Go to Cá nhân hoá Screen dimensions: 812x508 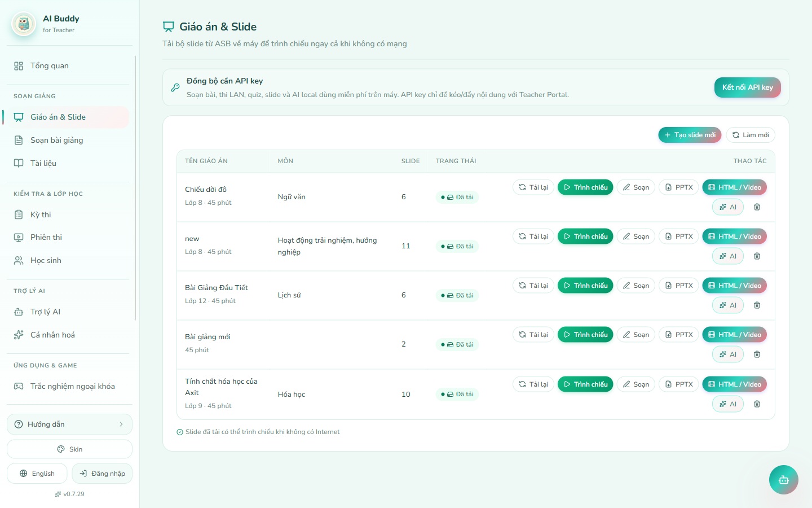point(68,335)
